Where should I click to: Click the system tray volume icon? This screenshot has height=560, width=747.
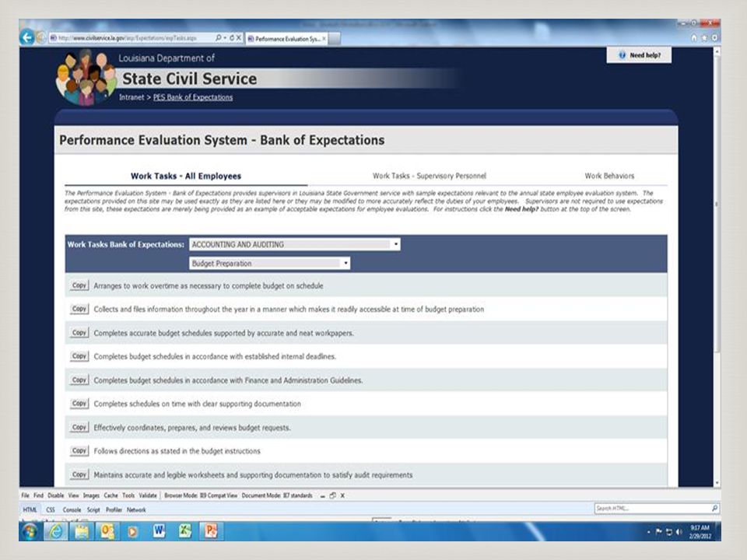click(x=679, y=531)
